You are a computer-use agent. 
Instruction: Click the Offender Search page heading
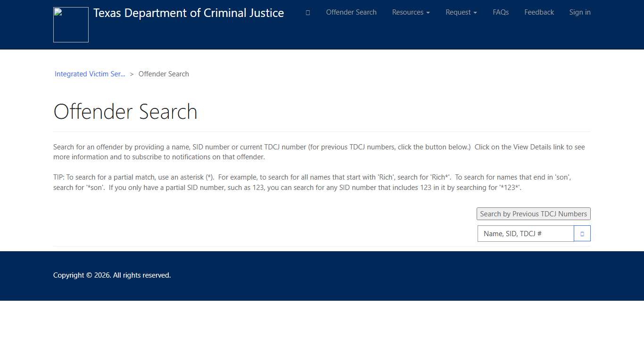pos(125,112)
